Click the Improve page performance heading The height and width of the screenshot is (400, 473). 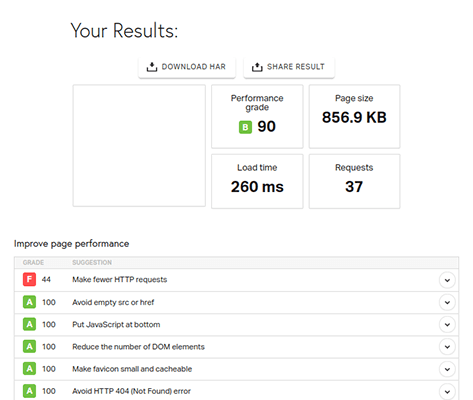click(71, 244)
